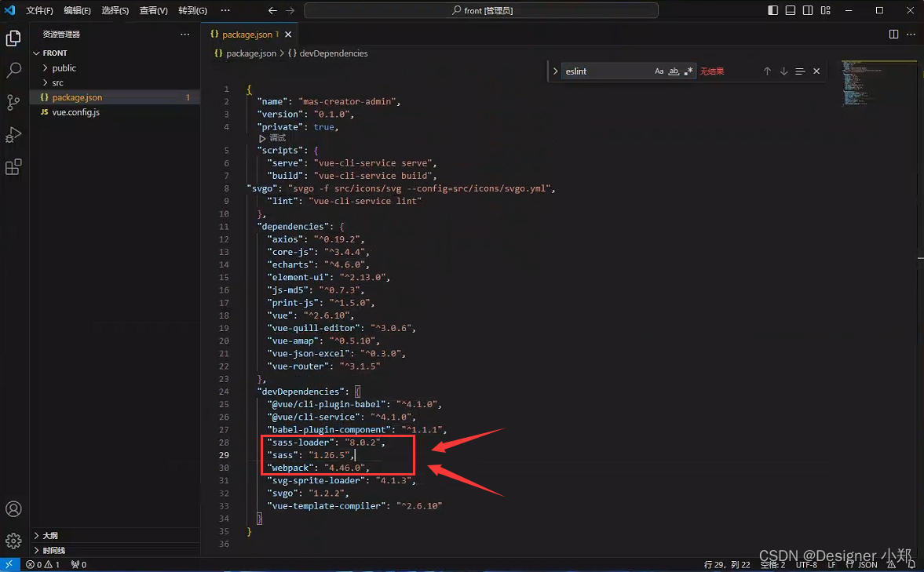The height and width of the screenshot is (572, 924).
Task: Enable find in selection
Action: 800,71
